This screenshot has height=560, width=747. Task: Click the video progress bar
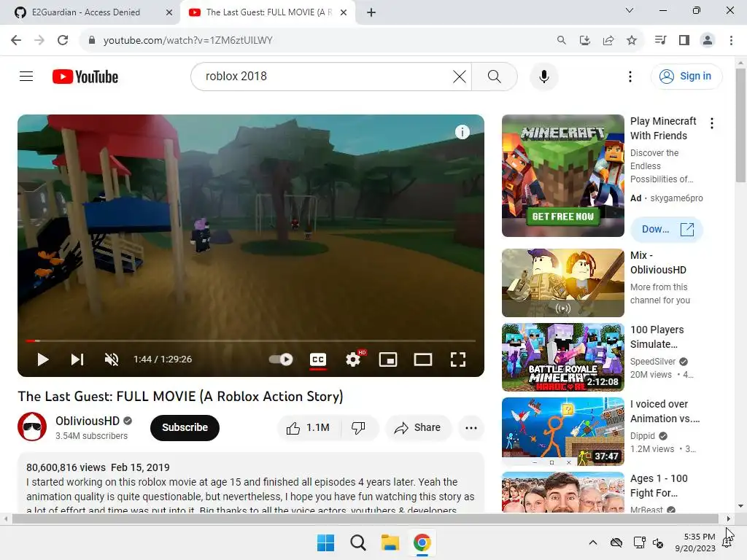[x=251, y=341]
